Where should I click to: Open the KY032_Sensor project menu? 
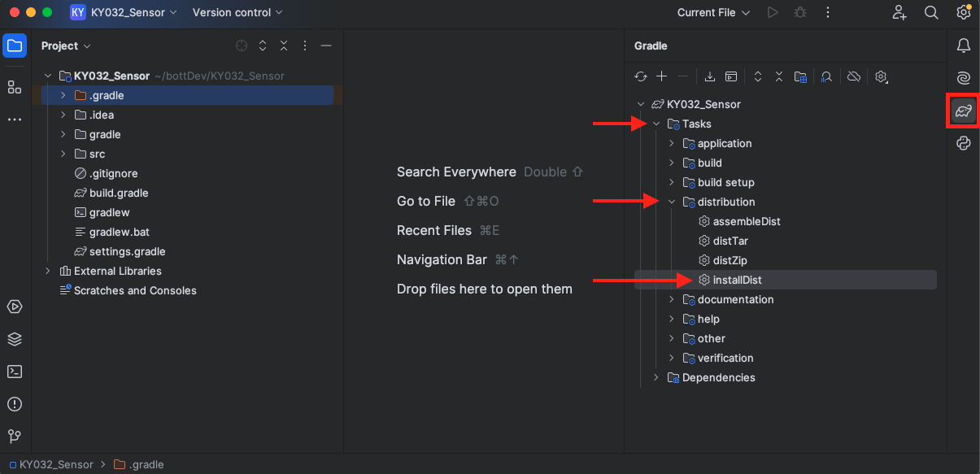(x=127, y=12)
